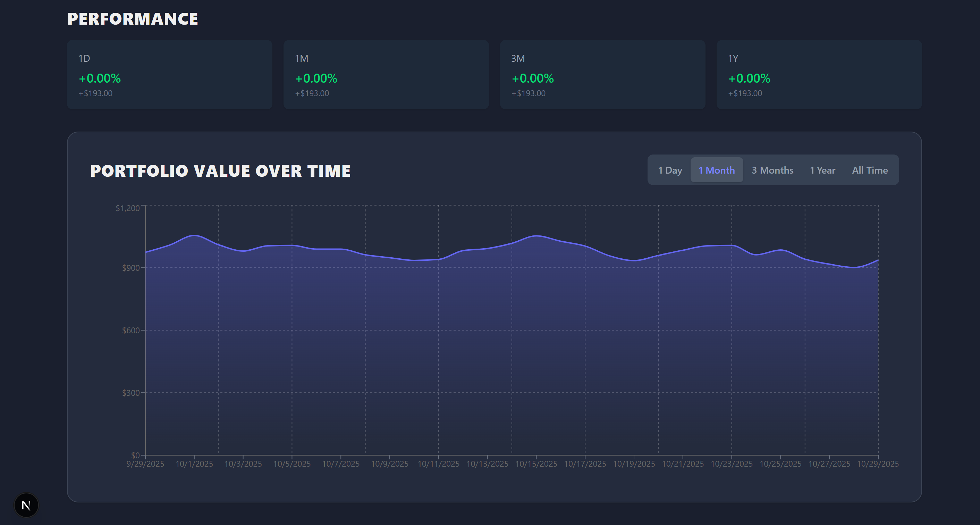The width and height of the screenshot is (980, 525).
Task: Open the 1D performance card
Action: pos(169,75)
